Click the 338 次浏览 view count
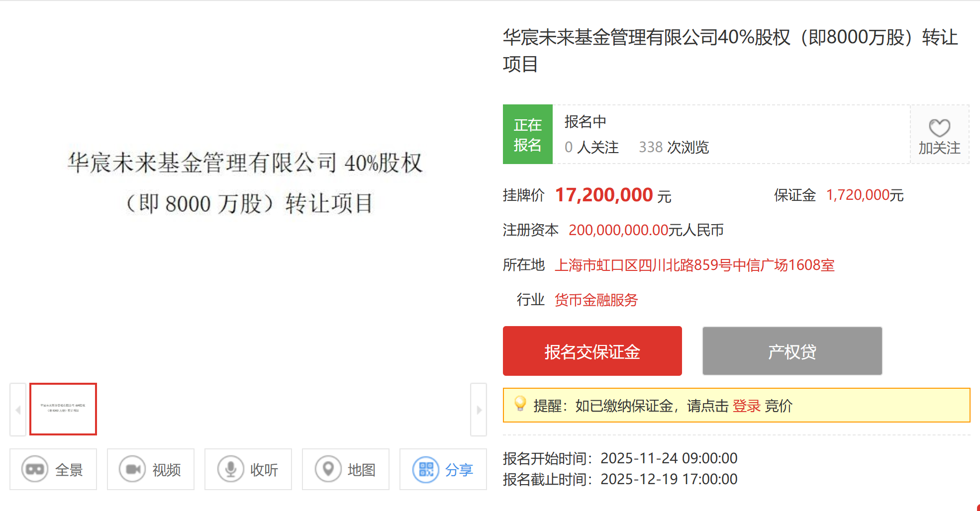 (x=675, y=147)
